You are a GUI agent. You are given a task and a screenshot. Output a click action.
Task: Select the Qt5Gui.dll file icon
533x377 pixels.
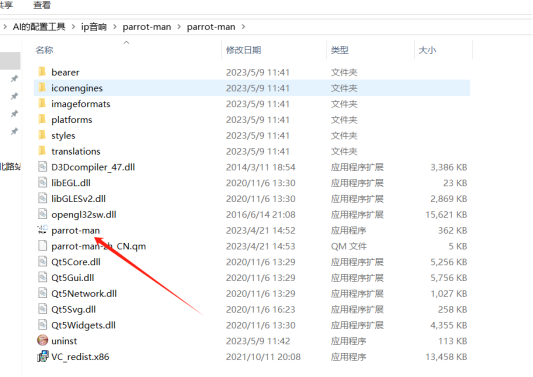(42, 277)
